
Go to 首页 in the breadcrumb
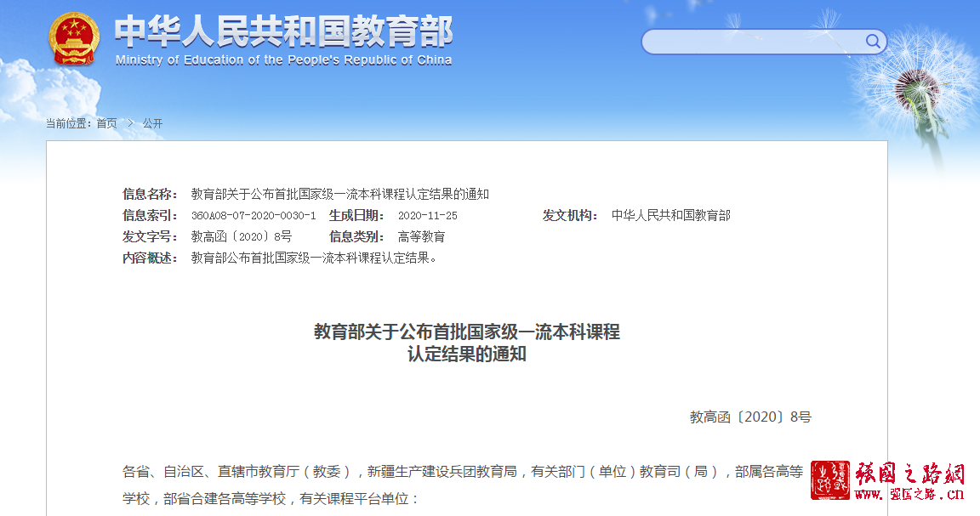pos(106,123)
